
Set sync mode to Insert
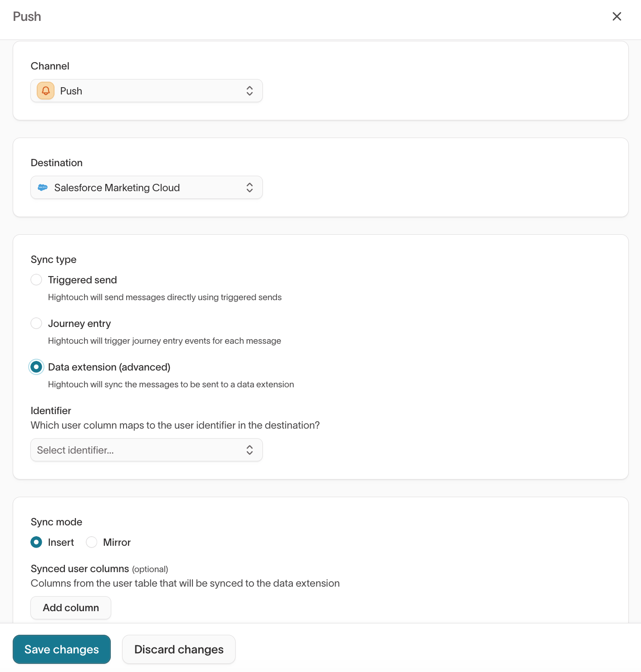(36, 542)
